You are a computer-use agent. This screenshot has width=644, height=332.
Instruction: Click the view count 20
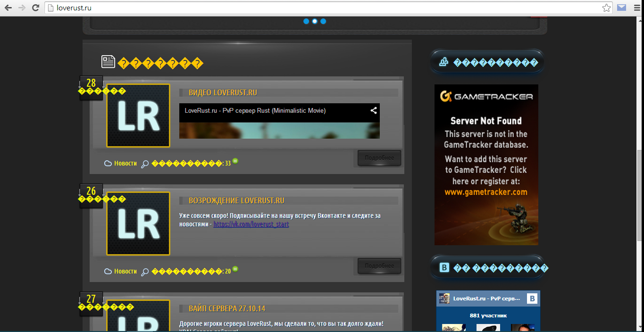228,272
